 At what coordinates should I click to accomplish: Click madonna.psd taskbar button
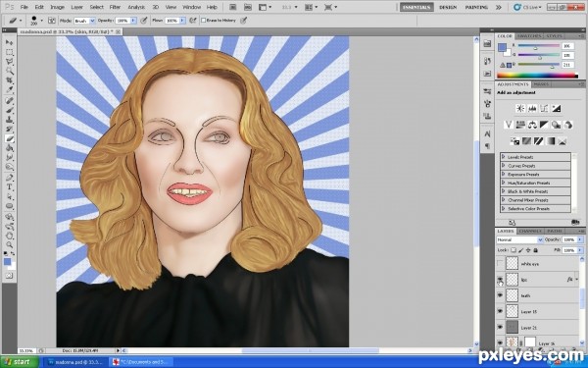75,362
